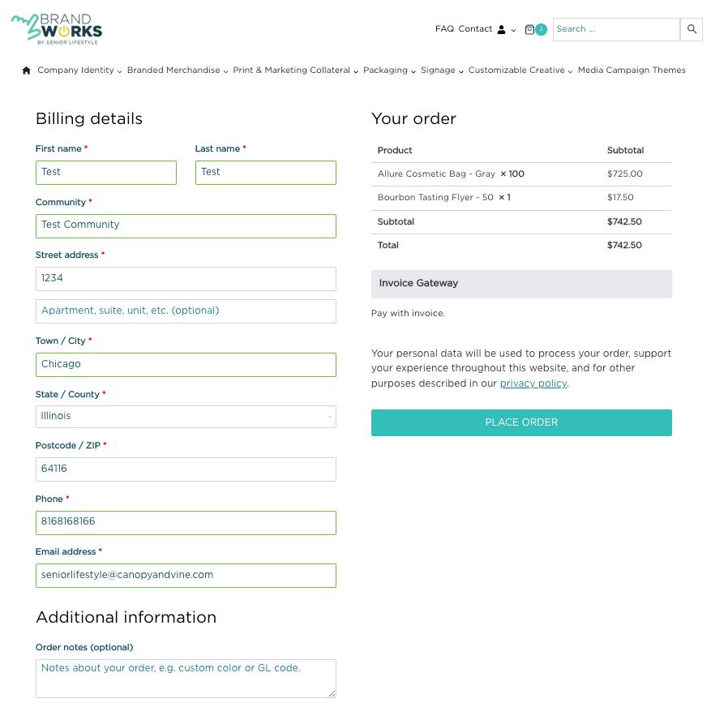Click the user account icon

coord(502,30)
